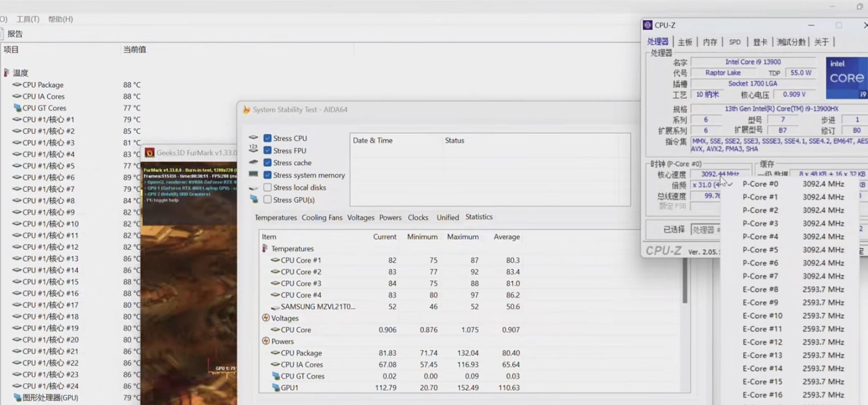Select the CPU Core #4 statistics row
The image size is (868, 405).
point(395,295)
